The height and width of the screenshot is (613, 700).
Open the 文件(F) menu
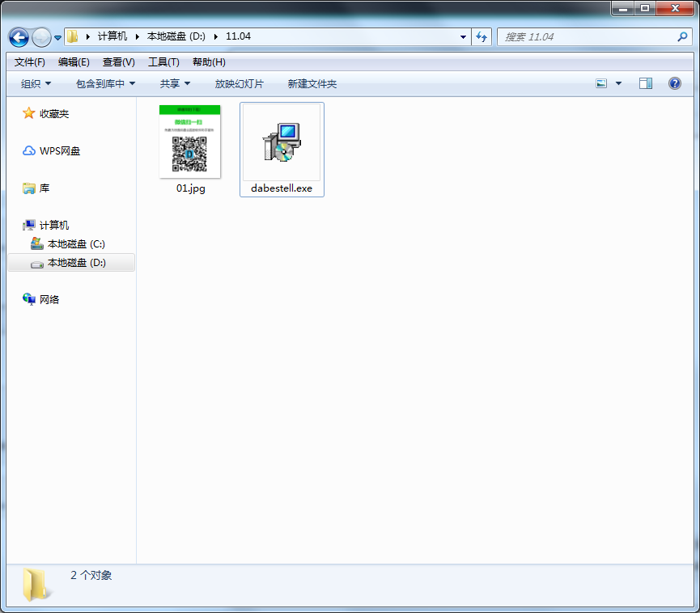coord(29,62)
